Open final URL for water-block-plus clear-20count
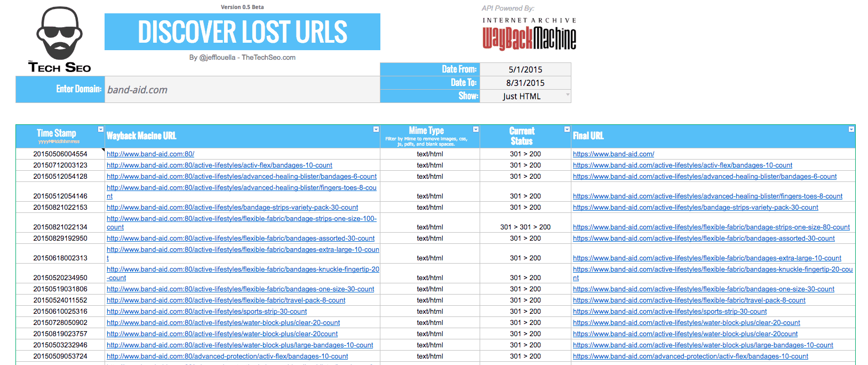The height and width of the screenshot is (365, 868). point(685,334)
